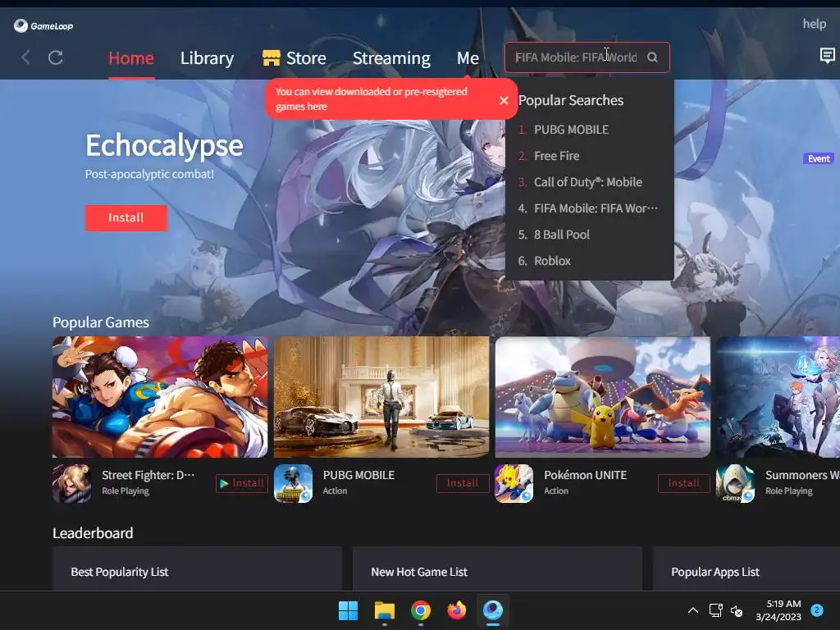The image size is (840, 630).
Task: Open the PUBG MOBILE banner thumbnail
Action: click(381, 397)
